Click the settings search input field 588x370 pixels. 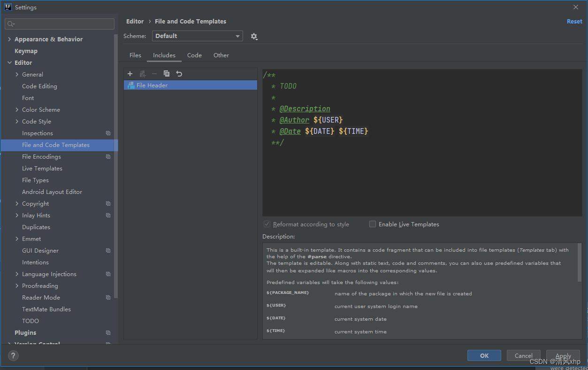pos(60,24)
